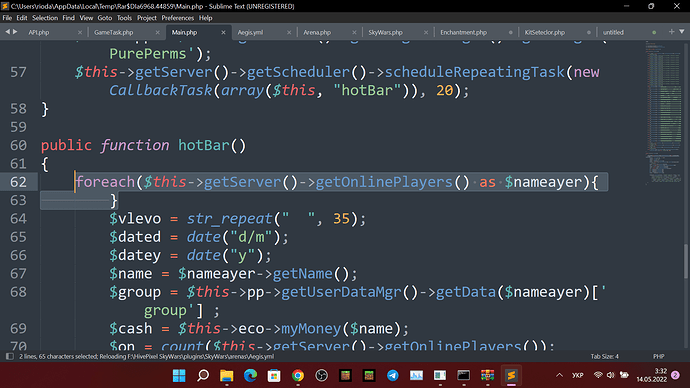Close the Main.php tab

[x=223, y=32]
